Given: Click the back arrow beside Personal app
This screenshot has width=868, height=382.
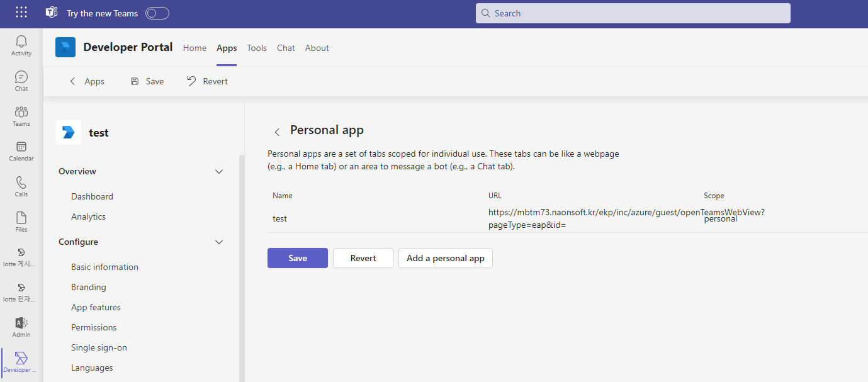Looking at the screenshot, I should pyautogui.click(x=277, y=132).
